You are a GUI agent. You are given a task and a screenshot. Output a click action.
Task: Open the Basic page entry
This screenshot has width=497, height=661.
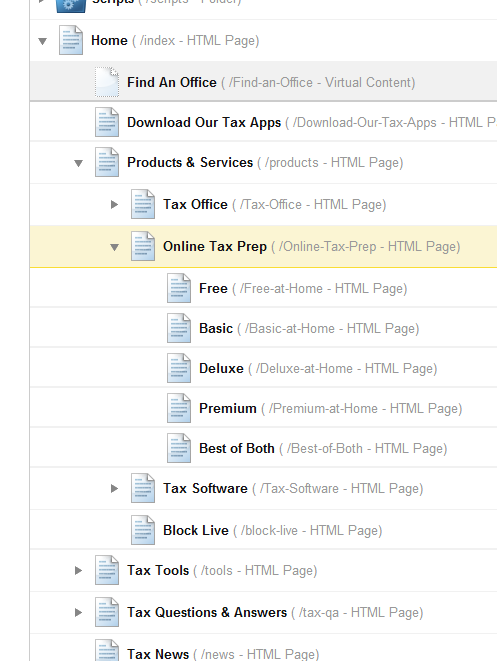point(216,328)
